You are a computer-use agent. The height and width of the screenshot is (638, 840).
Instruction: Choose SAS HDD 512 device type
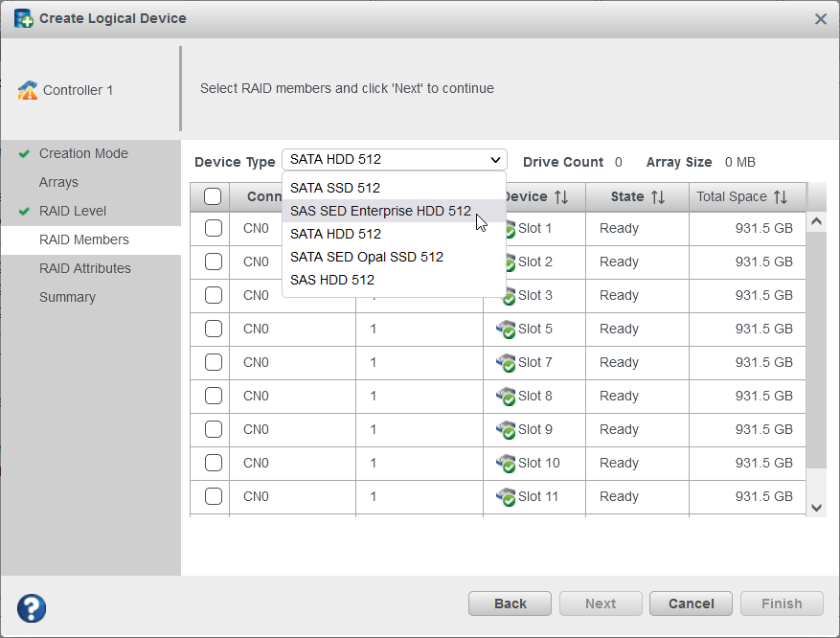click(333, 280)
